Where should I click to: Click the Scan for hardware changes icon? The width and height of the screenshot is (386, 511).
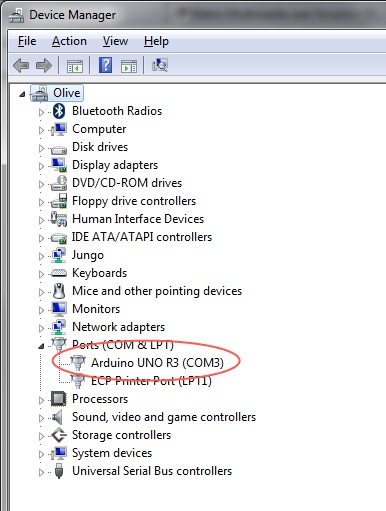(160, 65)
